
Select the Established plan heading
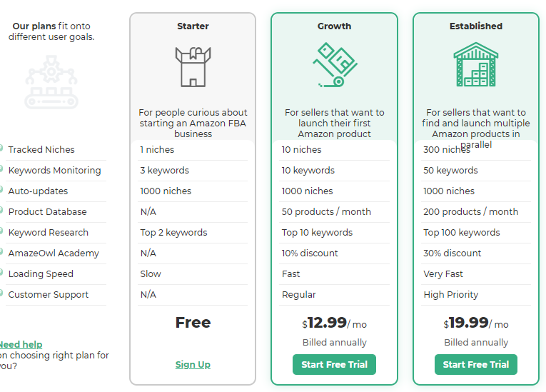pos(475,26)
